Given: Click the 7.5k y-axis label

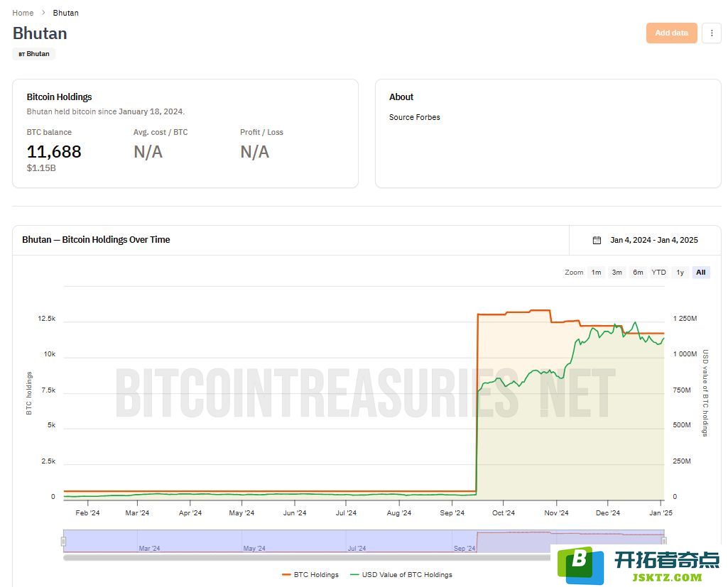Looking at the screenshot, I should (x=48, y=390).
